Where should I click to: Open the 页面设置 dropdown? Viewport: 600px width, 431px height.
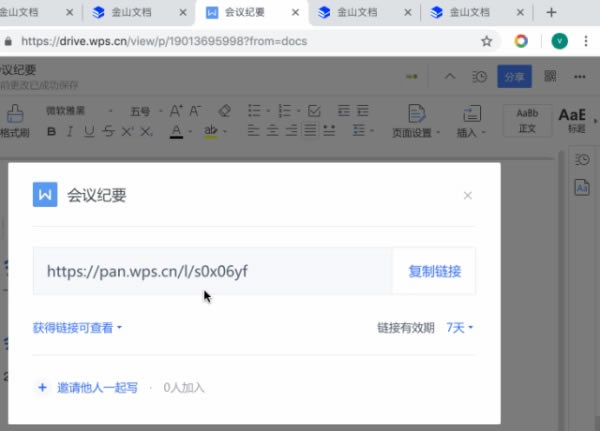(x=416, y=121)
